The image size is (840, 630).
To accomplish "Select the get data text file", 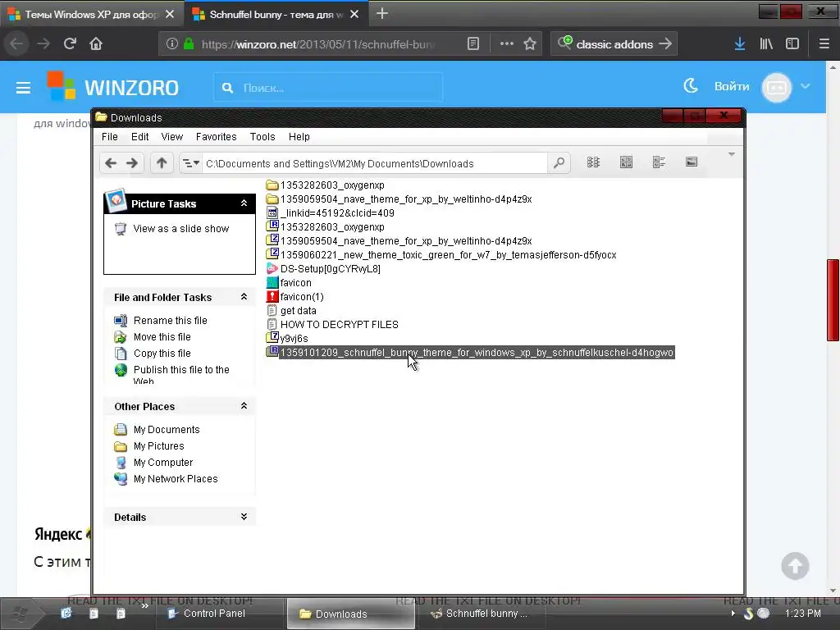I will pyautogui.click(x=291, y=311).
